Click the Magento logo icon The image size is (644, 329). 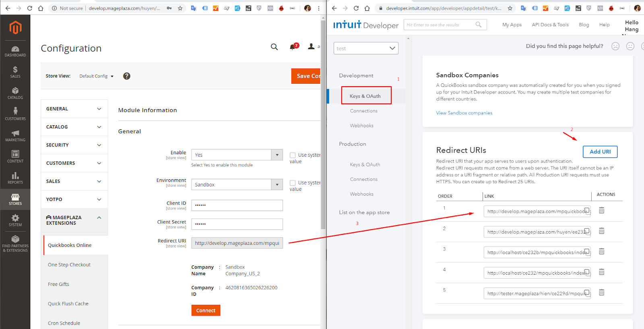(x=15, y=27)
